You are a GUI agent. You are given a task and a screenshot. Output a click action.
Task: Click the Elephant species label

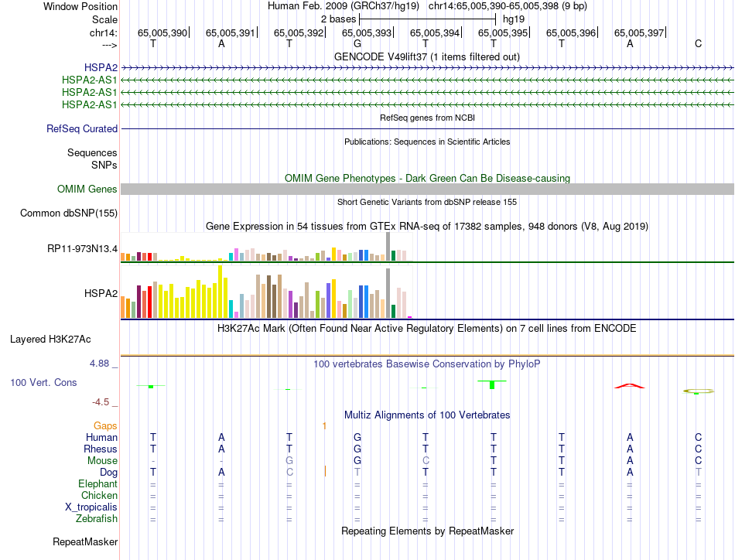click(x=98, y=483)
